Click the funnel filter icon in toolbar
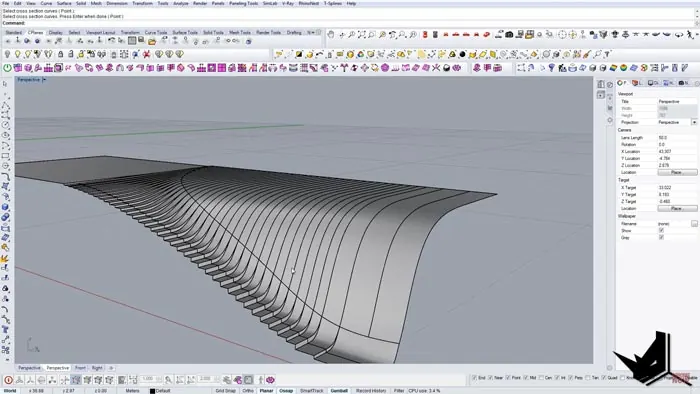Image resolution: width=700 pixels, height=394 pixels. (x=552, y=68)
